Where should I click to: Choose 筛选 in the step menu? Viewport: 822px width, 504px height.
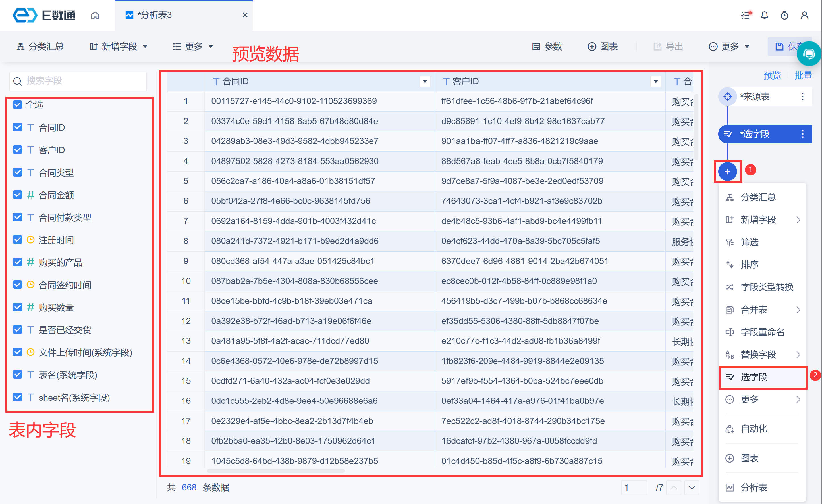pyautogui.click(x=749, y=242)
